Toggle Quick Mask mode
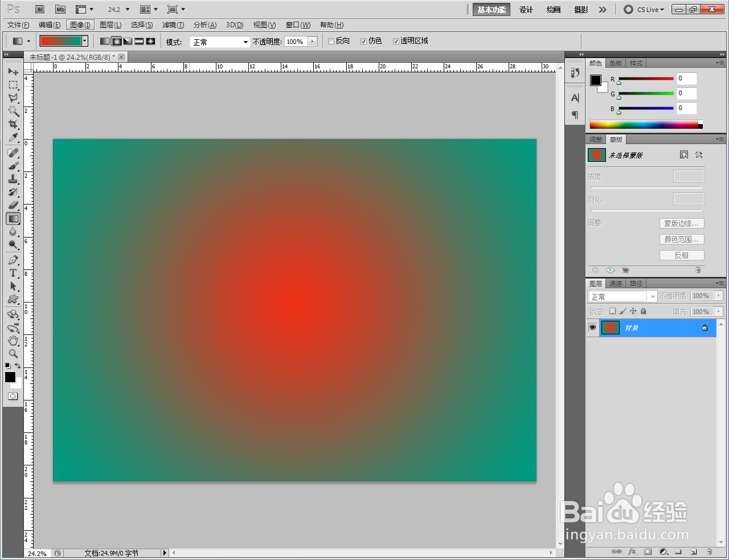Viewport: 729px width, 560px height. [x=13, y=396]
